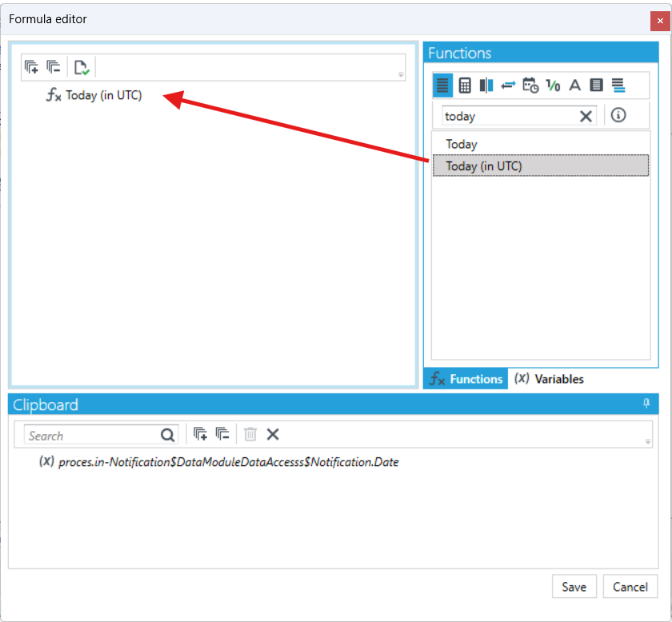The image size is (672, 622).
Task: Switch to the Functions tab
Action: (466, 379)
